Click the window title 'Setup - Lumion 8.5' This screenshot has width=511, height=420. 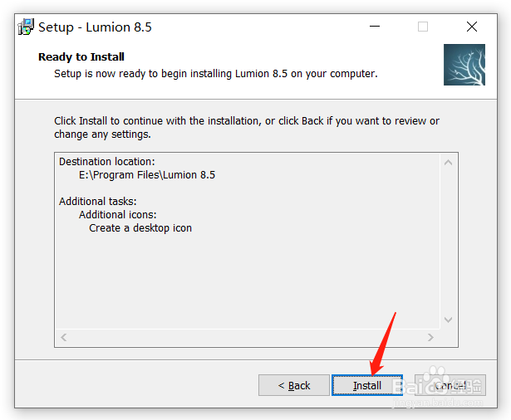click(x=95, y=27)
